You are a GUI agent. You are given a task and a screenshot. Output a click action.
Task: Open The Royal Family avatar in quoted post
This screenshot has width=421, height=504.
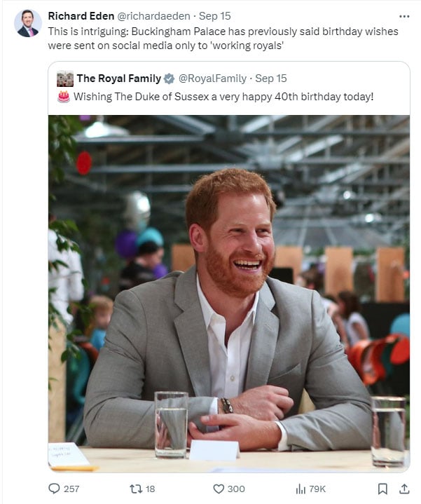click(65, 79)
